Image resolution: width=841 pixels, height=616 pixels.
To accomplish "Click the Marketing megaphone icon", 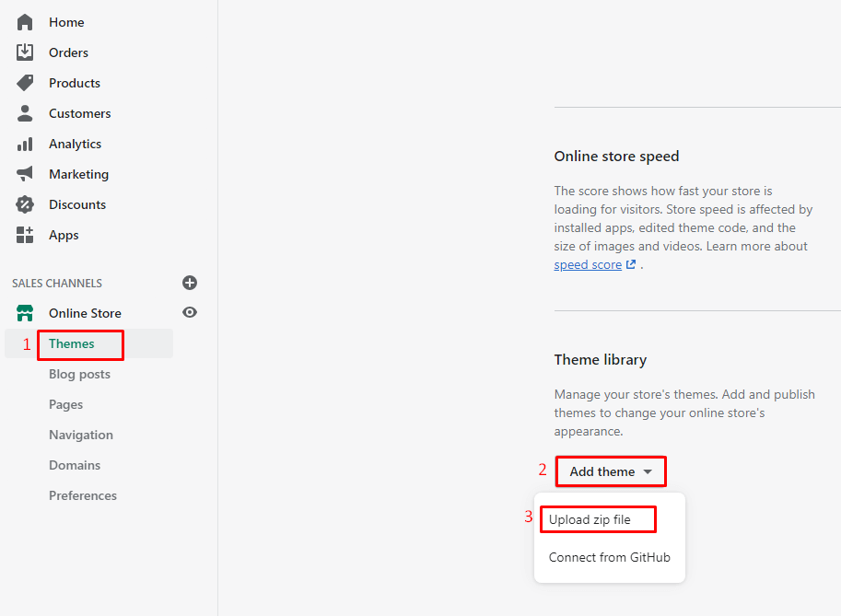I will [x=25, y=174].
